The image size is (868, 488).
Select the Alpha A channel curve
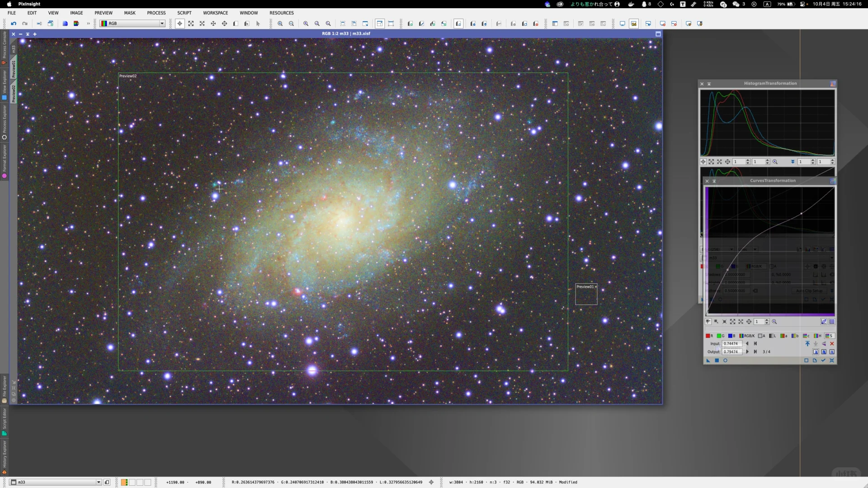coord(762,336)
